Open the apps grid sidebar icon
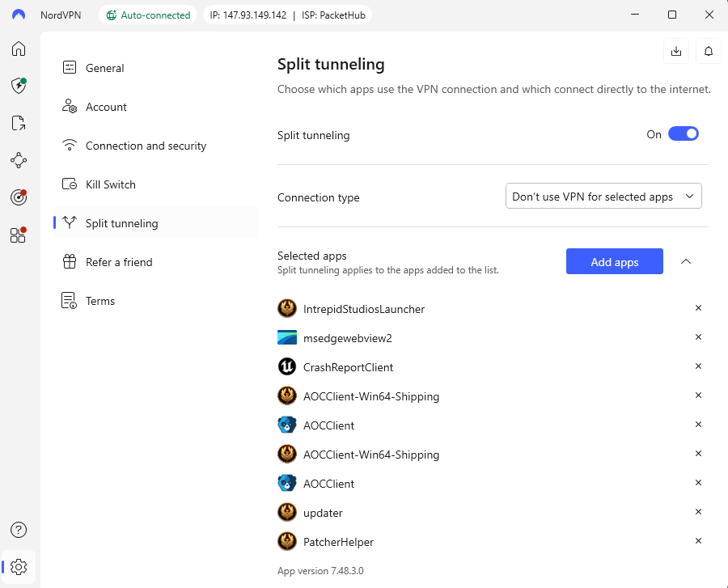The height and width of the screenshot is (588, 728). pyautogui.click(x=19, y=235)
